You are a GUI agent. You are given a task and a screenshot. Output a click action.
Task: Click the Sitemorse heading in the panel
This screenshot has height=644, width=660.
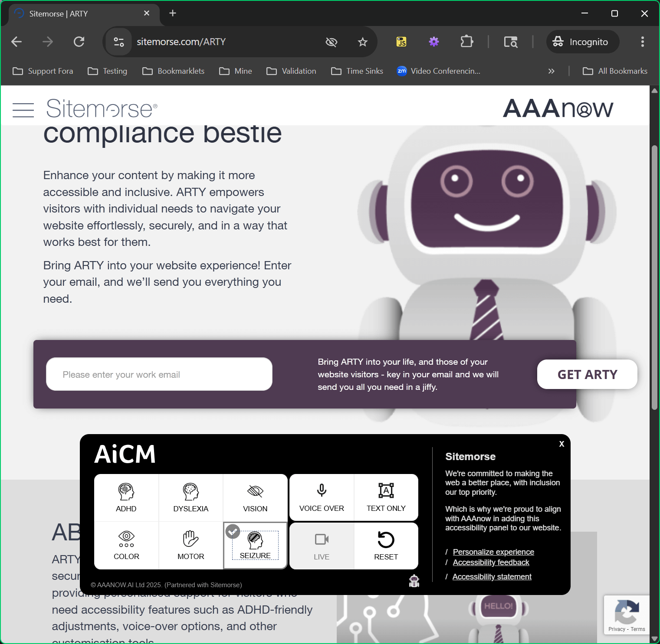coord(470,457)
